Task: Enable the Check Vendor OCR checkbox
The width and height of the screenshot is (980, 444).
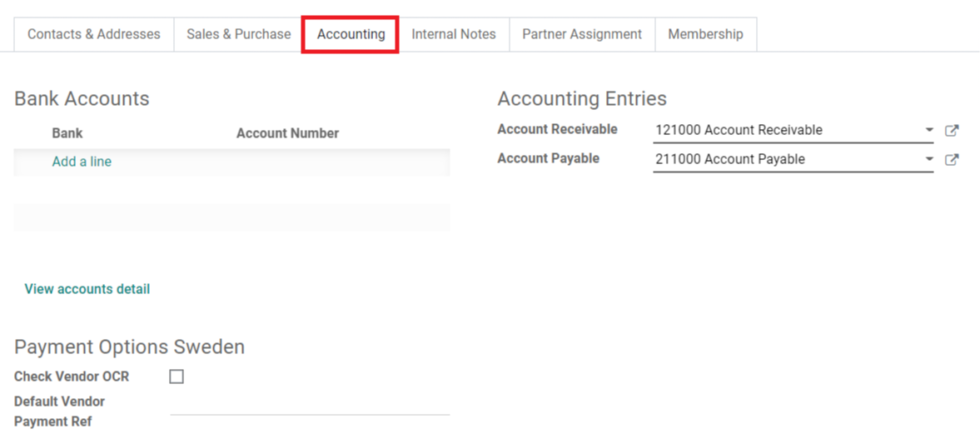Action: pos(177,377)
